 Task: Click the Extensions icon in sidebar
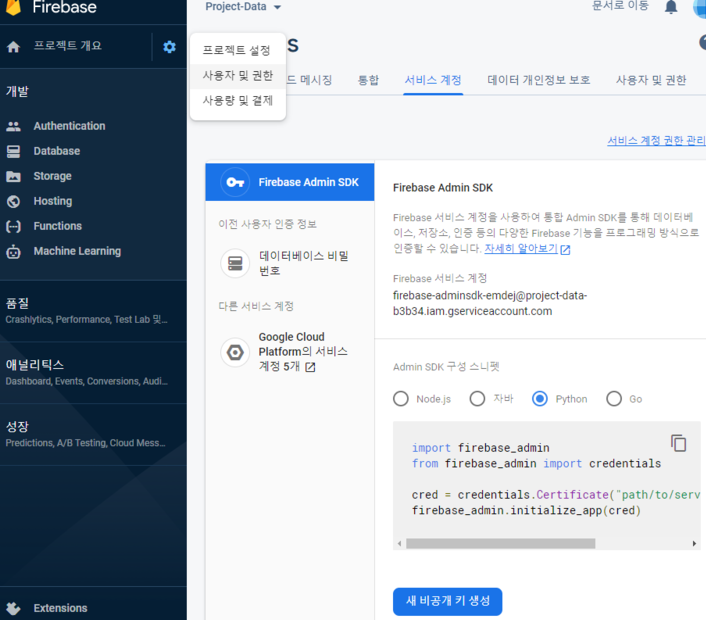14,608
